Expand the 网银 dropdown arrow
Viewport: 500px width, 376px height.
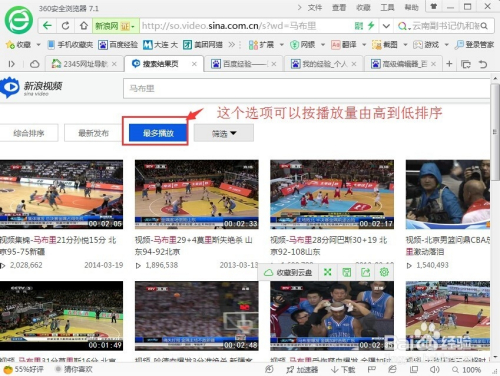pos(323,44)
